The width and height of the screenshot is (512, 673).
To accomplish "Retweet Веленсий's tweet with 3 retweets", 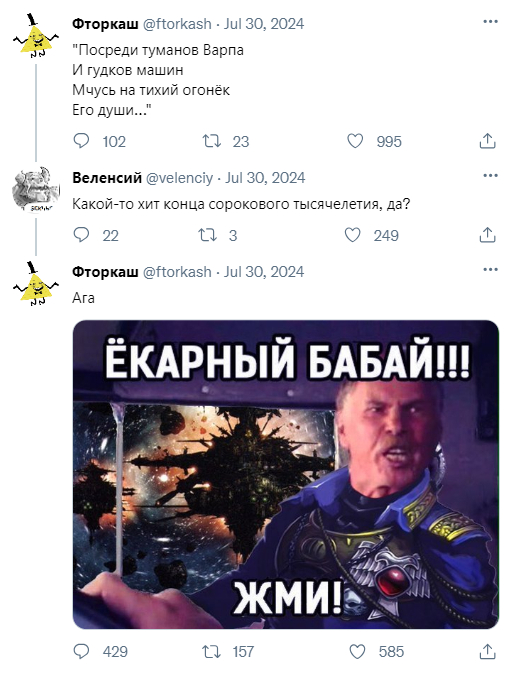I will pyautogui.click(x=207, y=235).
